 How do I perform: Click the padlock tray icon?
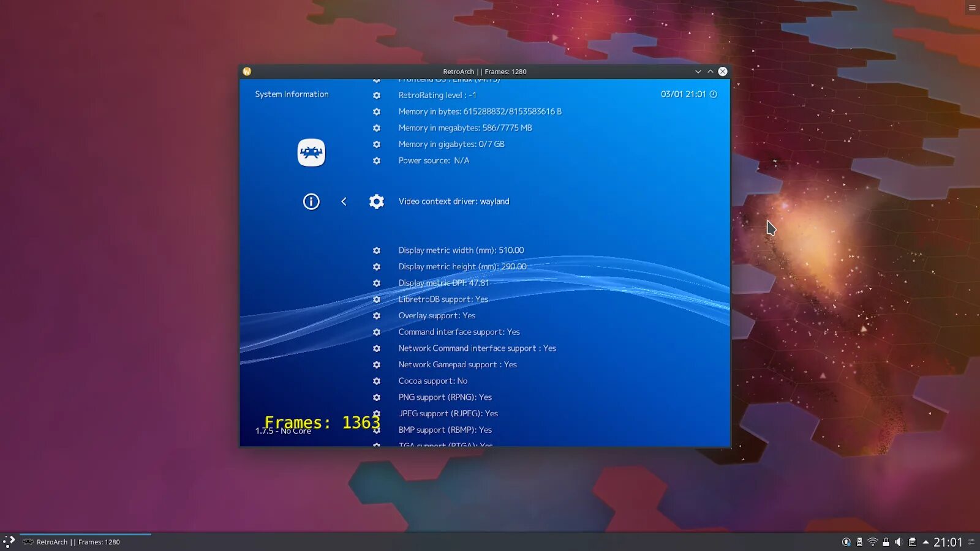click(x=886, y=542)
